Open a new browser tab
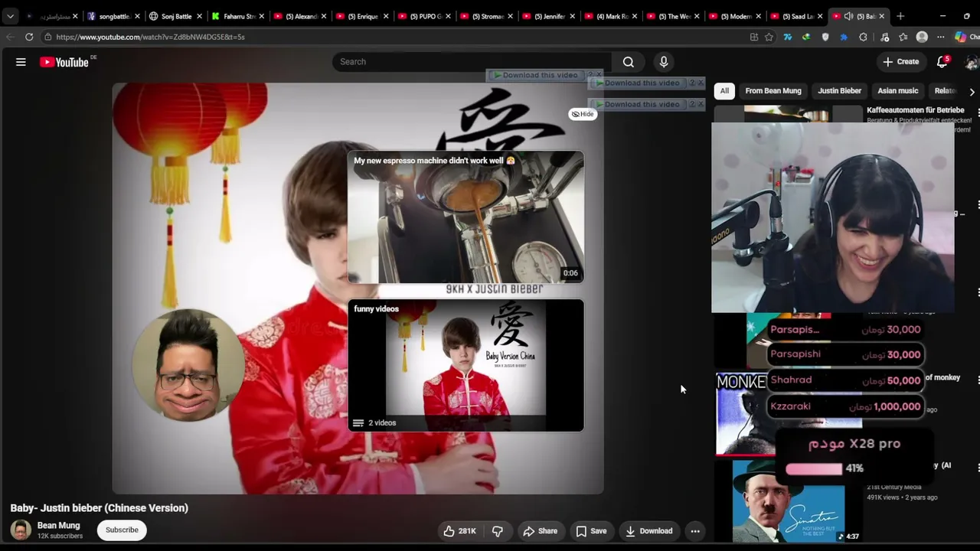Viewport: 980px width, 551px height. coord(900,16)
